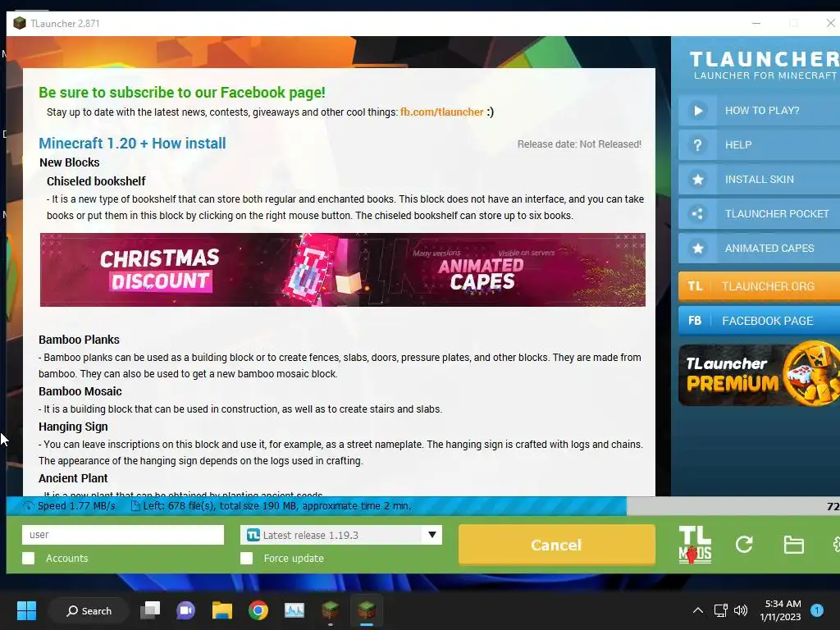Click 'Release date: Not Released!' text
The width and height of the screenshot is (840, 630).
point(579,144)
